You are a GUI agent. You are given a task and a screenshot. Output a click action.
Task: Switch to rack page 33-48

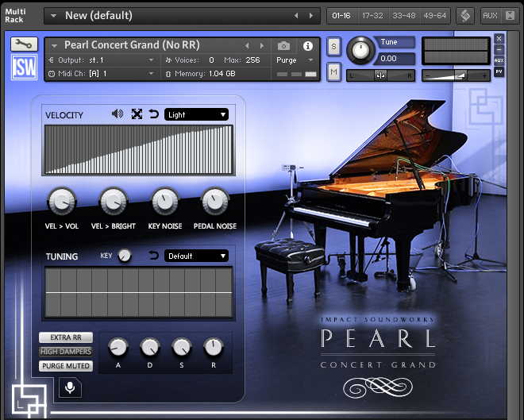(x=403, y=15)
